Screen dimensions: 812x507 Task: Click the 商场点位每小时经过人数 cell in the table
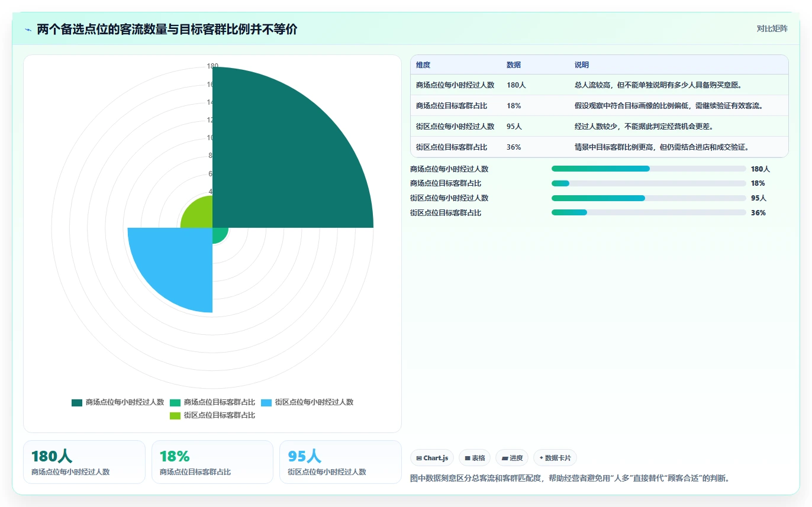455,85
